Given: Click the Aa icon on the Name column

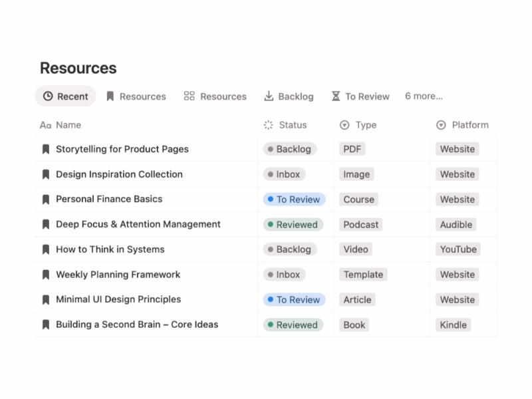Looking at the screenshot, I should pyautogui.click(x=44, y=124).
